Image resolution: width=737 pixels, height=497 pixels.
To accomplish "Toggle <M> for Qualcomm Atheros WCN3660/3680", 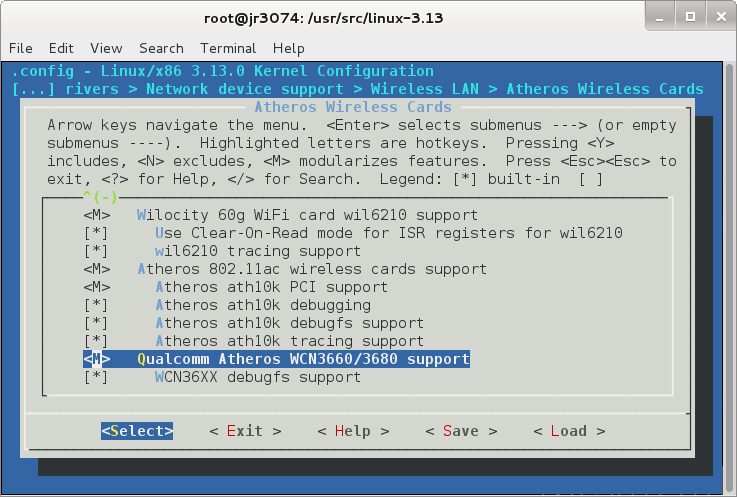I will coord(97,359).
